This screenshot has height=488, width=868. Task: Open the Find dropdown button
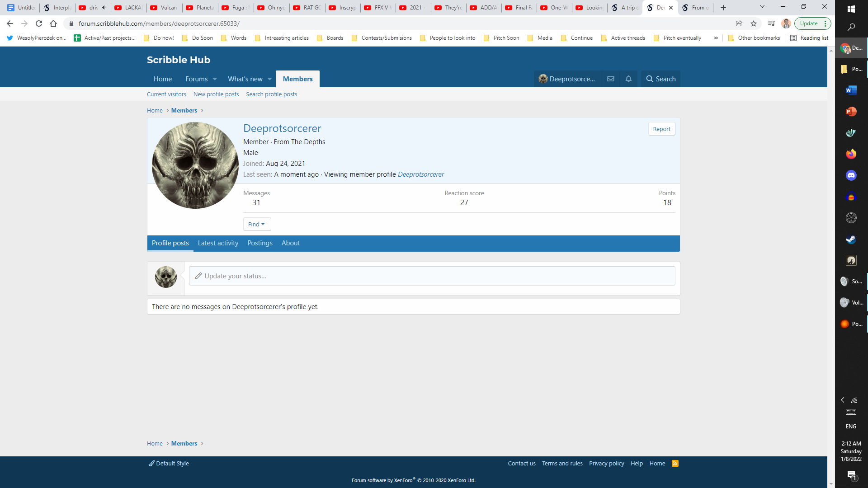point(257,224)
